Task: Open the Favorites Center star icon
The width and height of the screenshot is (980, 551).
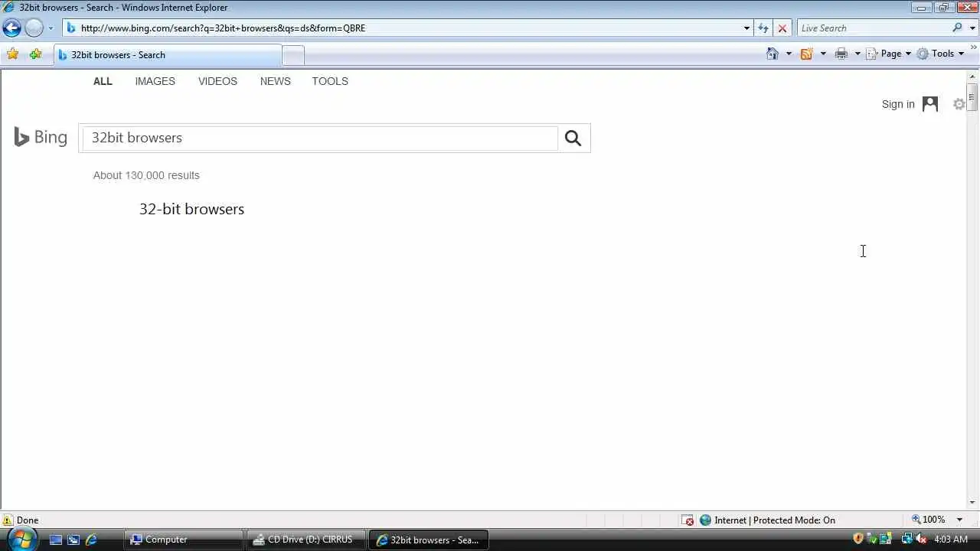Action: coord(12,54)
